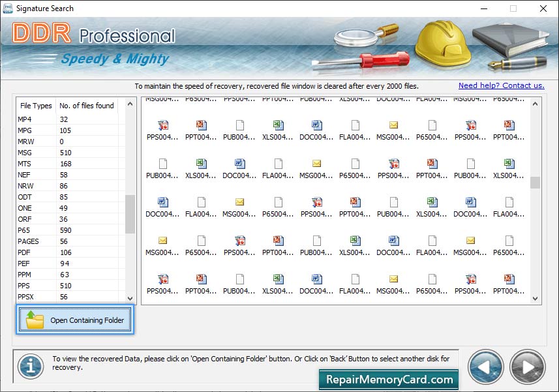Select XLS004 file in row beginning with DOC004

(432, 207)
